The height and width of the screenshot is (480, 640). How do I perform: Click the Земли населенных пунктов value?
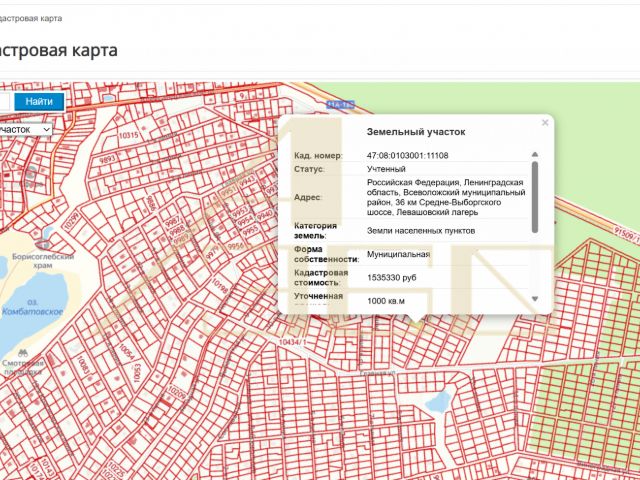pos(420,231)
